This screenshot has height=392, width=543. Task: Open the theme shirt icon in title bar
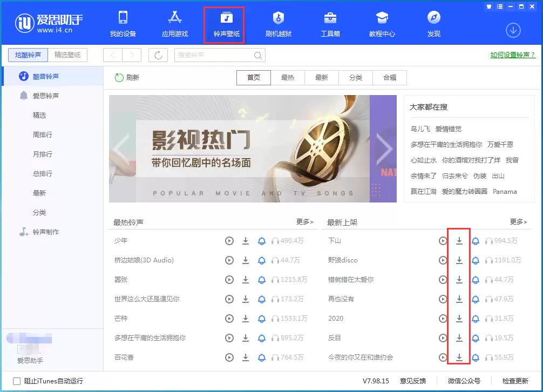pos(488,6)
